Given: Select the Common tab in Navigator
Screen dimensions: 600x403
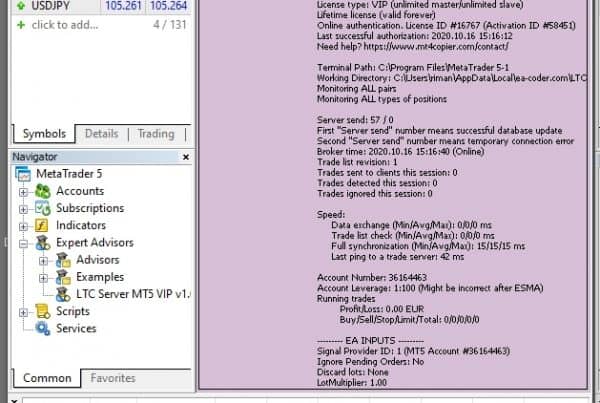Looking at the screenshot, I should [47, 378].
